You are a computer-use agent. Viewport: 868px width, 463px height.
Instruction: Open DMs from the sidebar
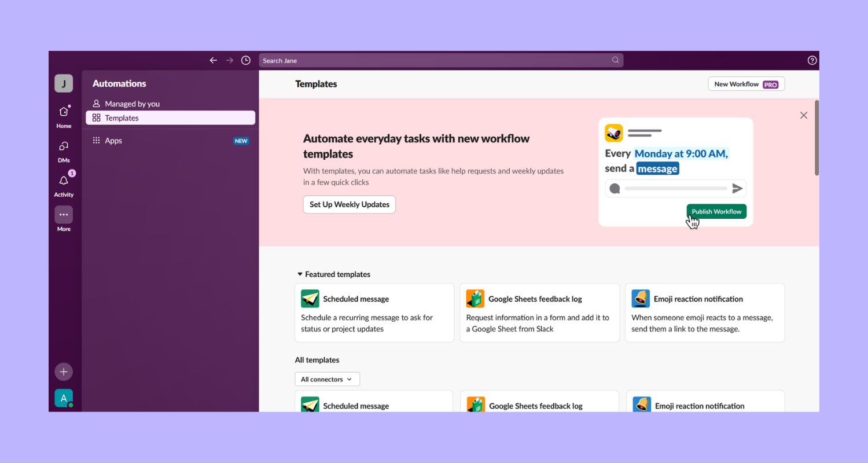coord(64,151)
